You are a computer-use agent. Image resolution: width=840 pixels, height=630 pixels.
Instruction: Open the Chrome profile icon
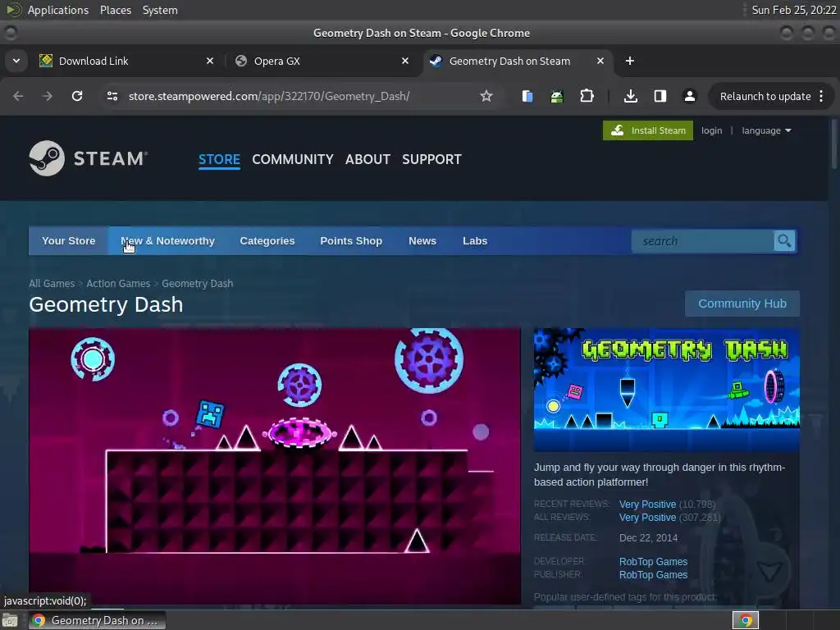click(689, 96)
